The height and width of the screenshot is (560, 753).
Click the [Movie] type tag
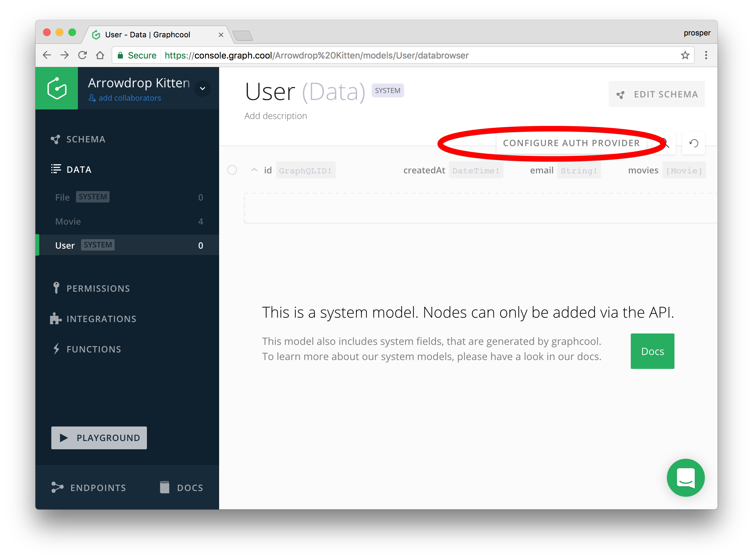[684, 170]
